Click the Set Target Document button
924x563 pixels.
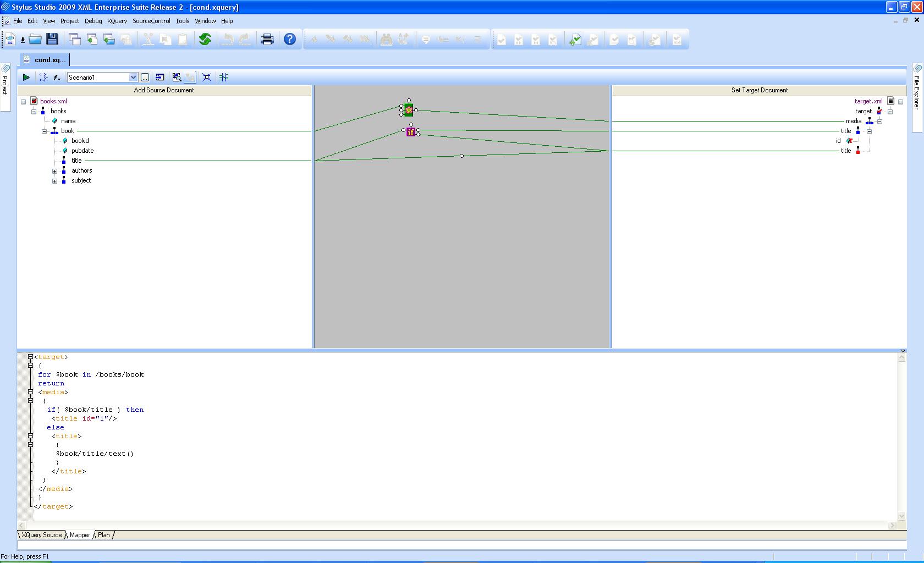click(759, 90)
